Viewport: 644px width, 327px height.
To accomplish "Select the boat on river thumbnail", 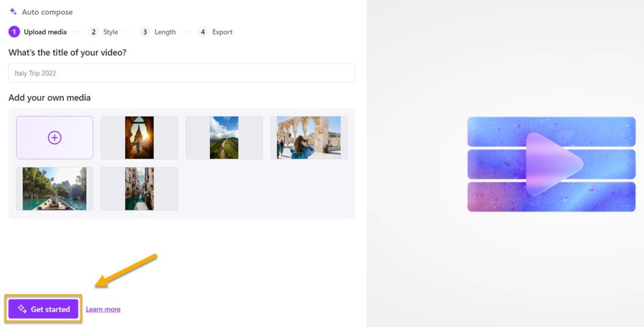I will 54,188.
